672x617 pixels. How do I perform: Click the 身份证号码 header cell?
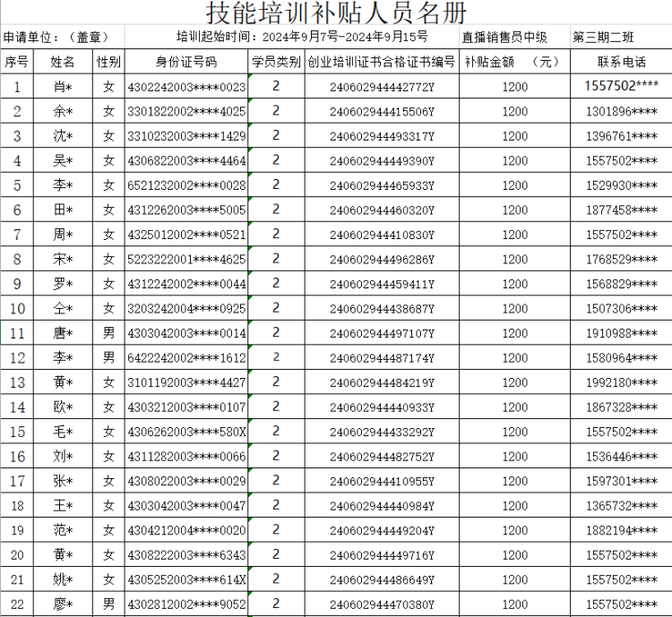(186, 62)
